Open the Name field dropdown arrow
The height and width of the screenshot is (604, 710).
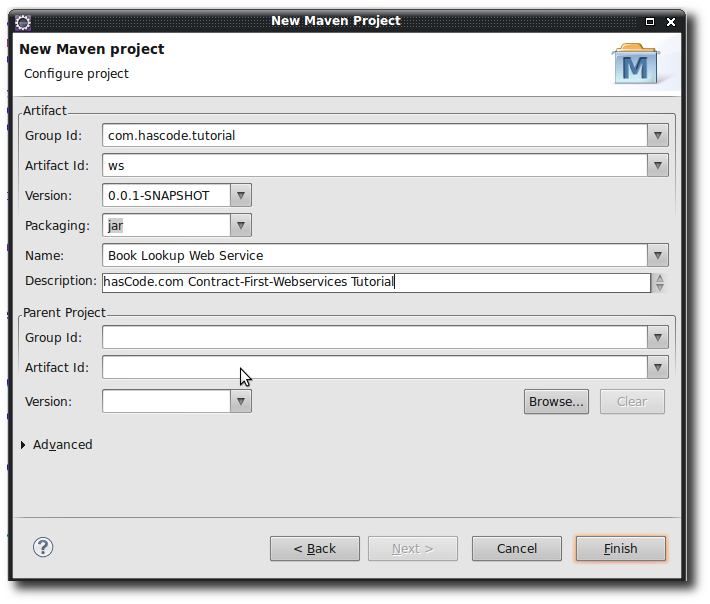click(658, 255)
